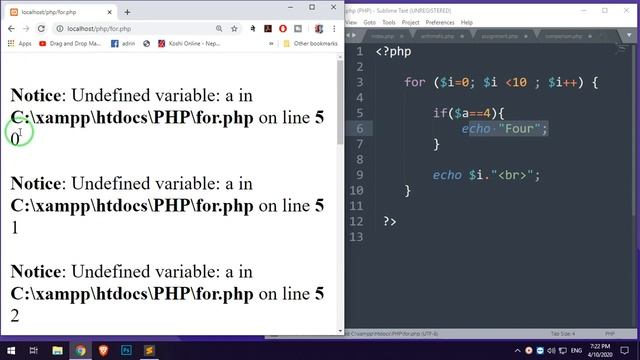Open a new Chrome tab

pos(127,12)
